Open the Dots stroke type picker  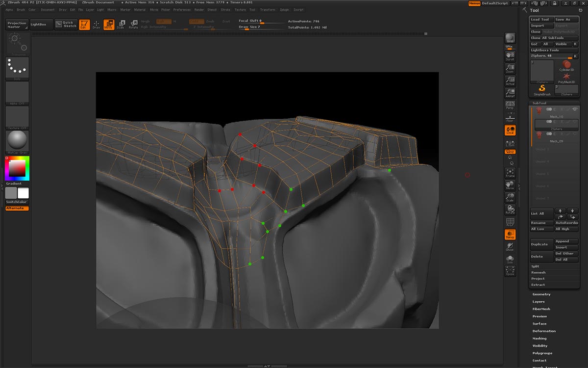17,68
